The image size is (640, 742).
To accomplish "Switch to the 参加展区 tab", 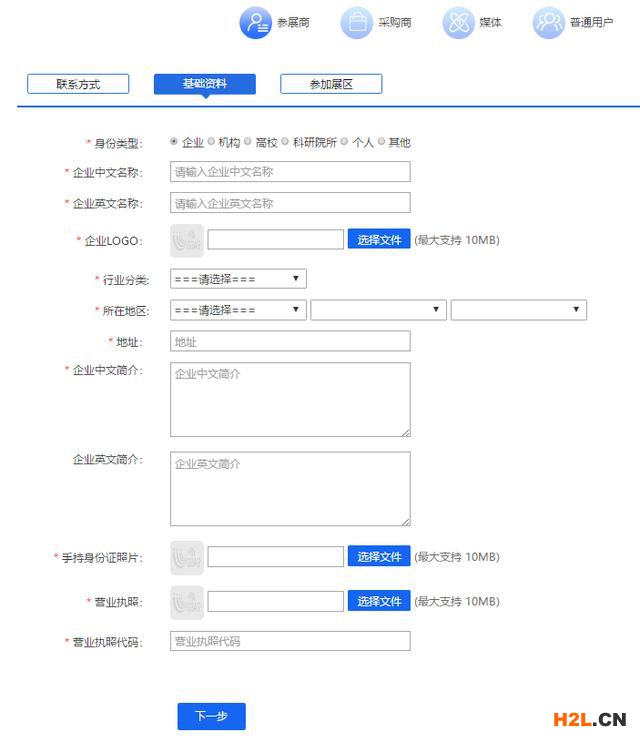I will point(331,84).
